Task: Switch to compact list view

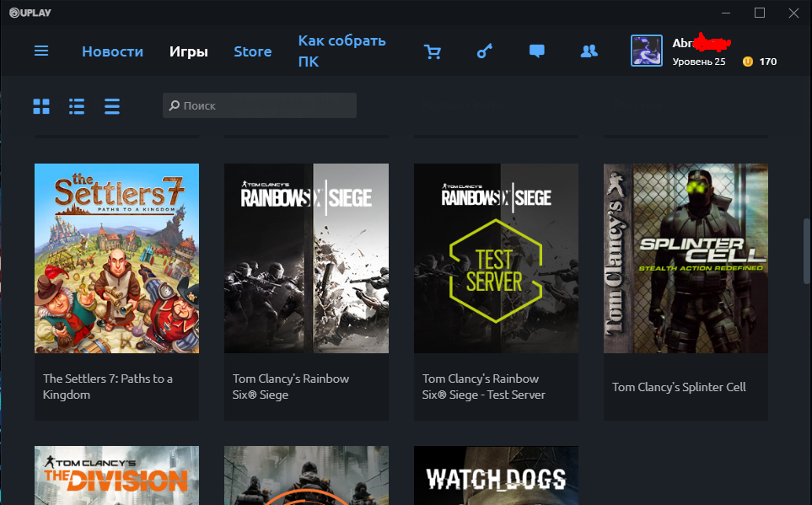Action: [112, 106]
